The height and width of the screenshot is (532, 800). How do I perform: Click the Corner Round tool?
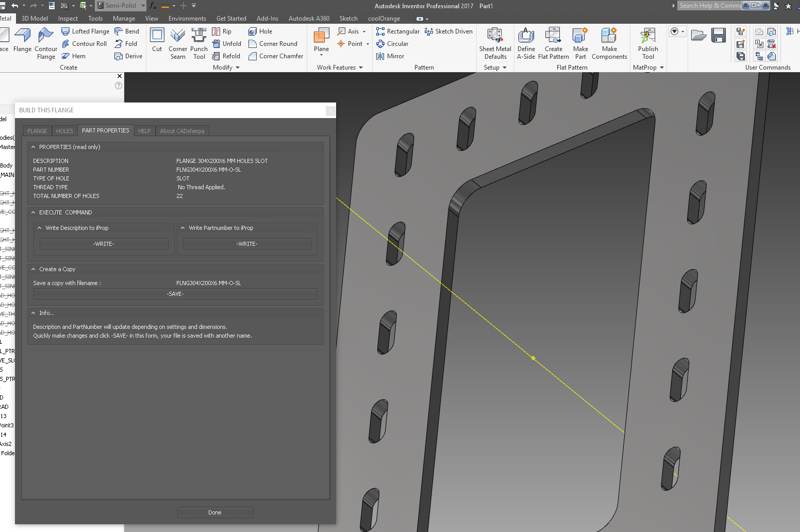(273, 44)
